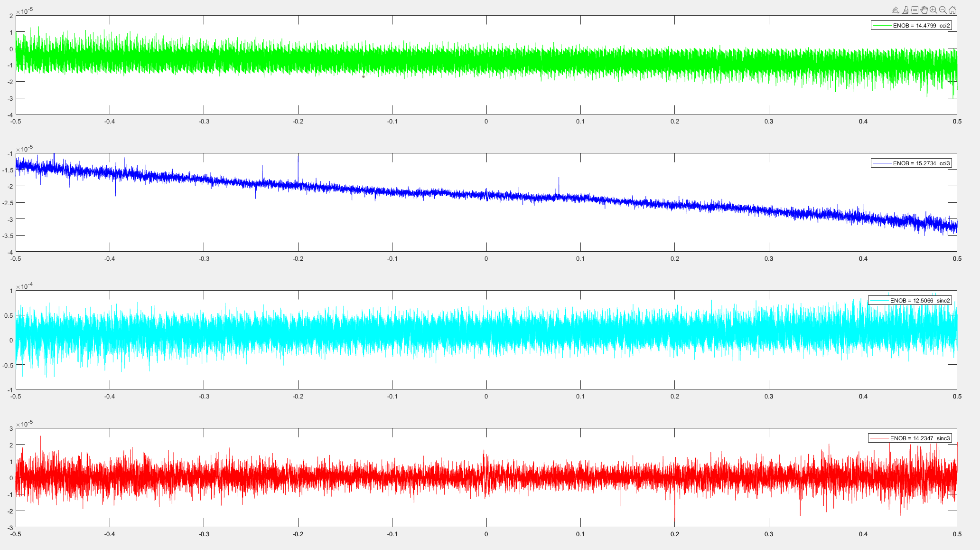Click the '-3.5' y-tick of the blue plot
This screenshot has width=980, height=550.
click(x=8, y=236)
